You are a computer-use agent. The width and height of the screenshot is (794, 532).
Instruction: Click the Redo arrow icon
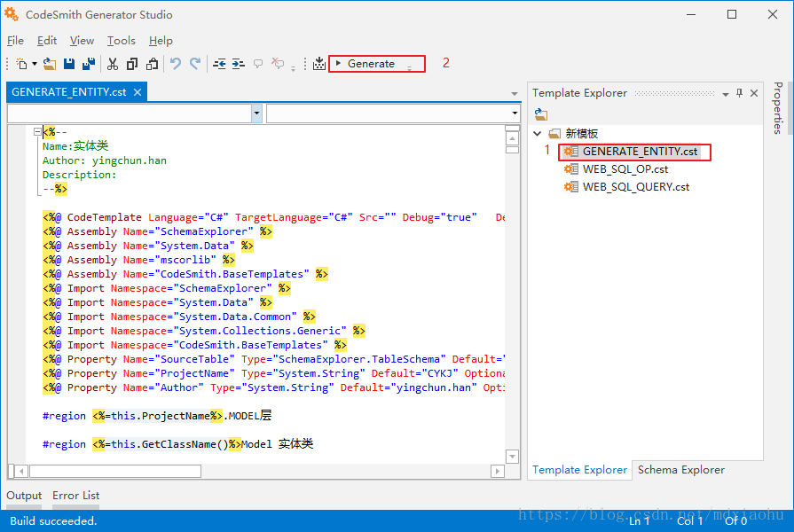(195, 64)
